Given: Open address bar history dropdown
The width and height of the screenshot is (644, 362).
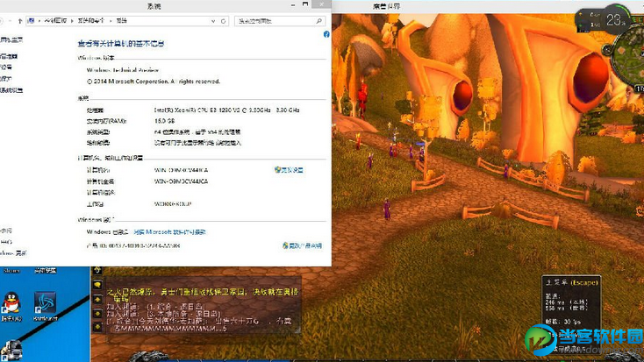Looking at the screenshot, I should pos(213,21).
